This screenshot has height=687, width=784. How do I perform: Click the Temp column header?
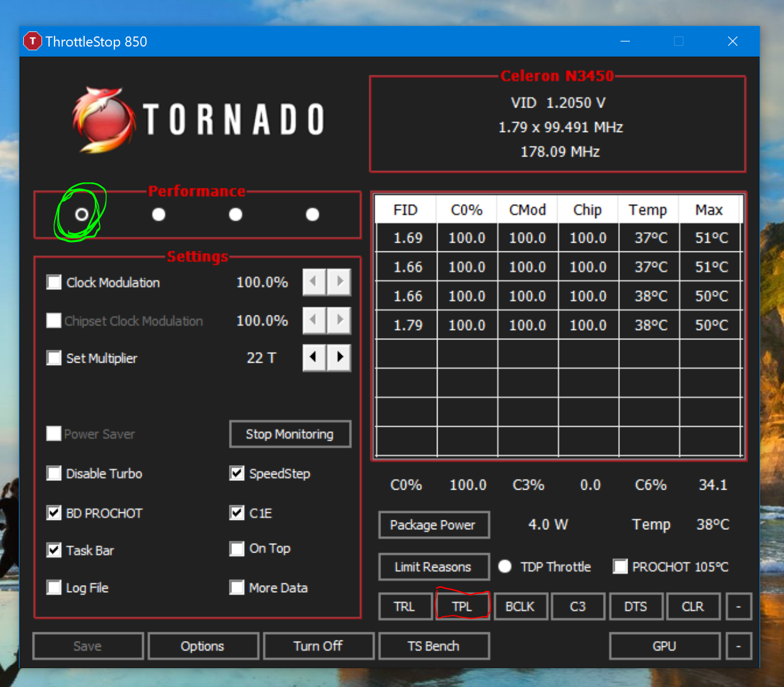coord(648,210)
